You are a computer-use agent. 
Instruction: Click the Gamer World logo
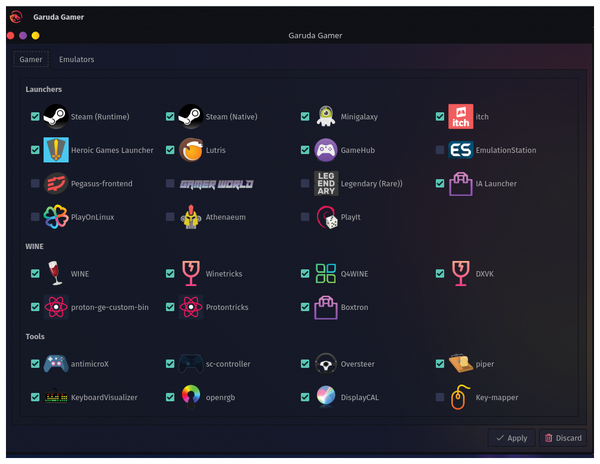(217, 184)
